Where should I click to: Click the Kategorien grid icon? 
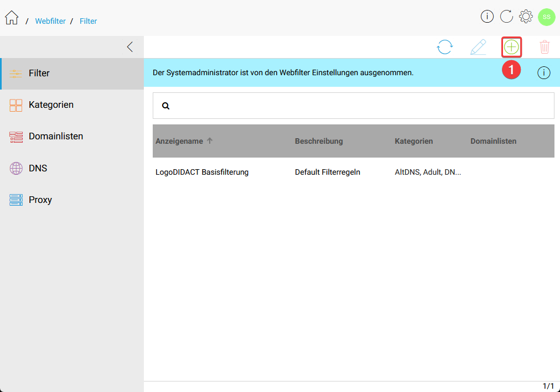[15, 105]
